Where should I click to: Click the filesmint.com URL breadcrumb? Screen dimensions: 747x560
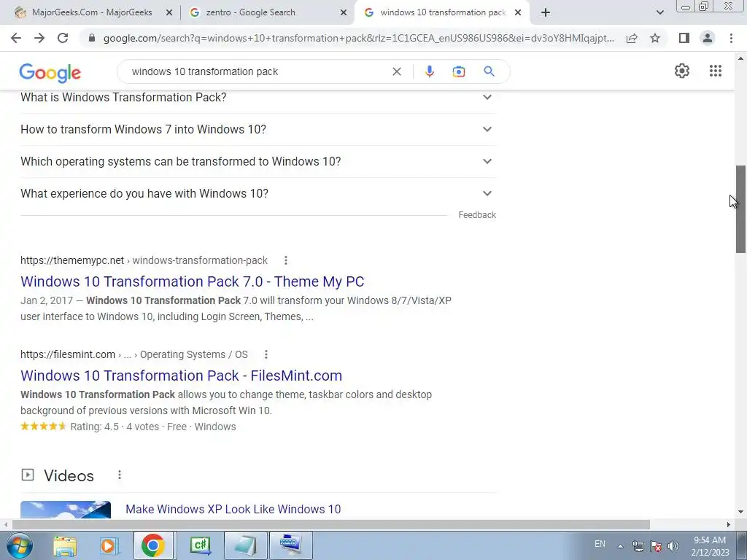click(x=134, y=354)
